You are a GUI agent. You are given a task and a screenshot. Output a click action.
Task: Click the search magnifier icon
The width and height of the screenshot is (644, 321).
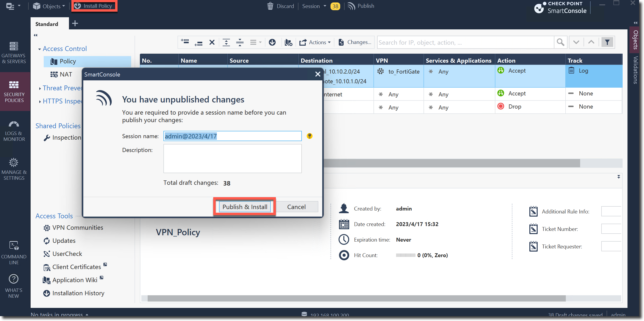560,42
